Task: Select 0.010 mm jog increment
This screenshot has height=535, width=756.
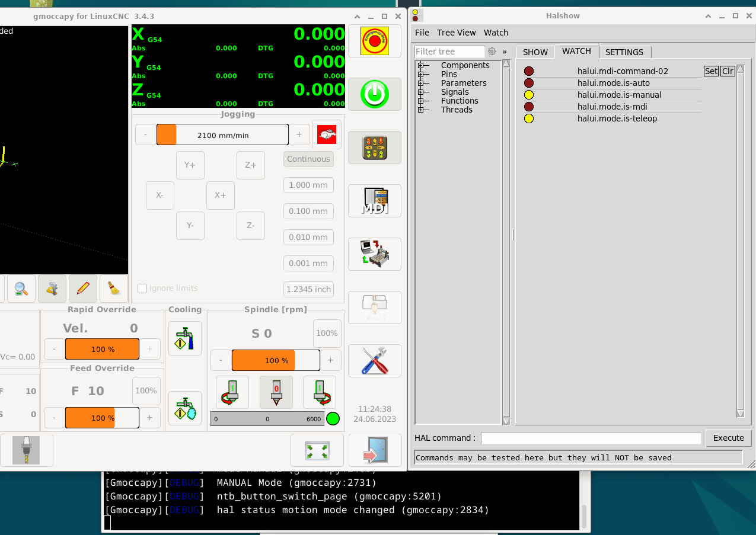Action: (308, 238)
